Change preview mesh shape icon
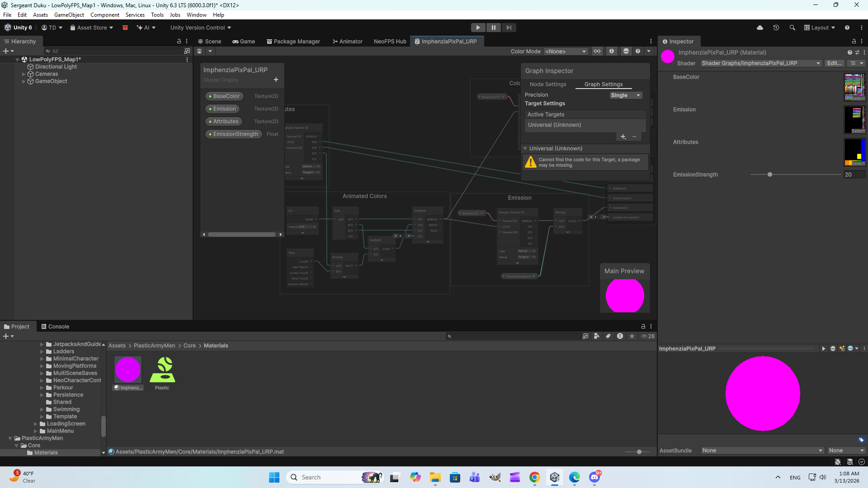This screenshot has height=488, width=868. click(833, 348)
